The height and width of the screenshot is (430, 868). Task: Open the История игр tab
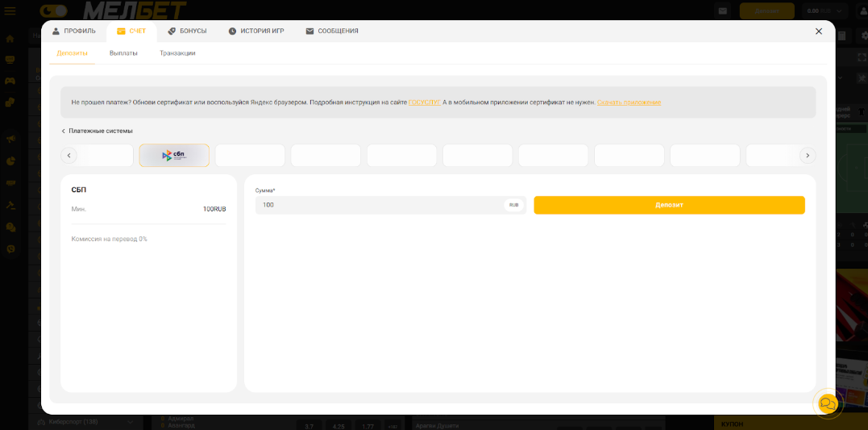pos(255,31)
